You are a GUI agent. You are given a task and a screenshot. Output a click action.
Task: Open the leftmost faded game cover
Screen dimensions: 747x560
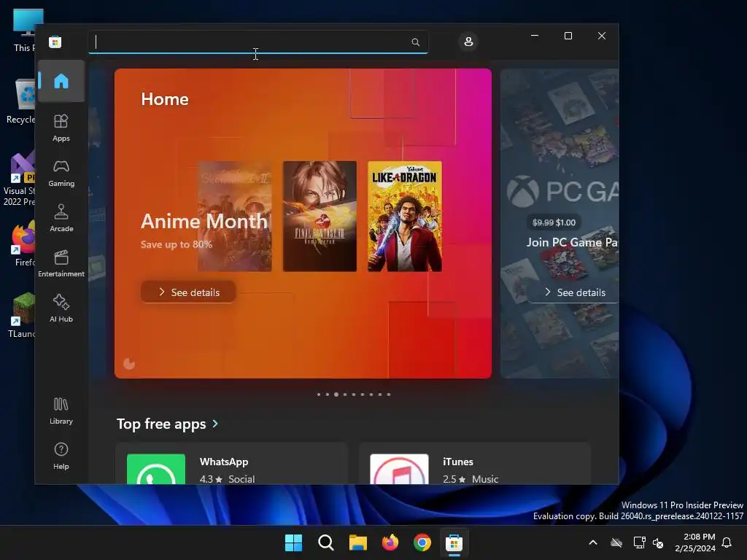coord(234,216)
